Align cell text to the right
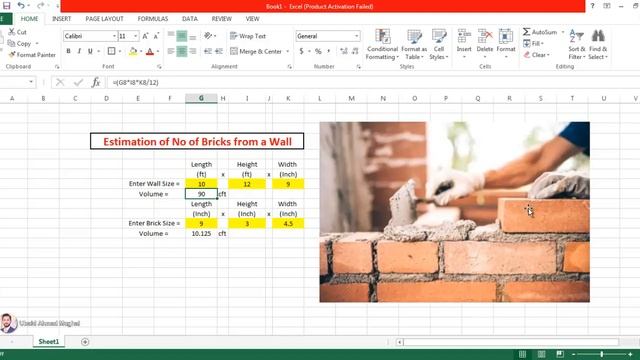This screenshot has width=640, height=360. 193,51
